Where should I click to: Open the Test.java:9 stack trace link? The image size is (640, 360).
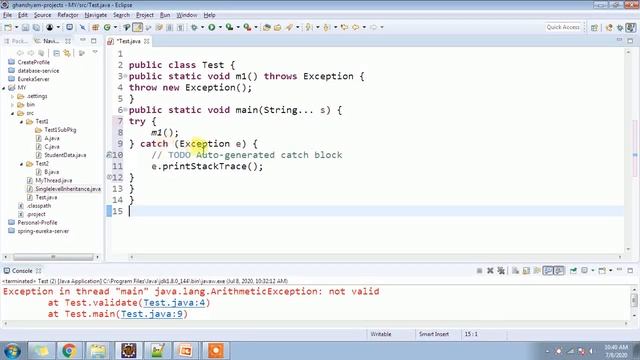point(152,314)
